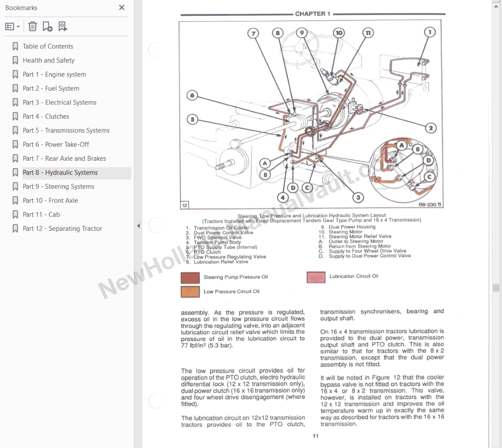Click bookmark icon beside Part 11 - Cab
The image size is (502, 448).
point(15,215)
